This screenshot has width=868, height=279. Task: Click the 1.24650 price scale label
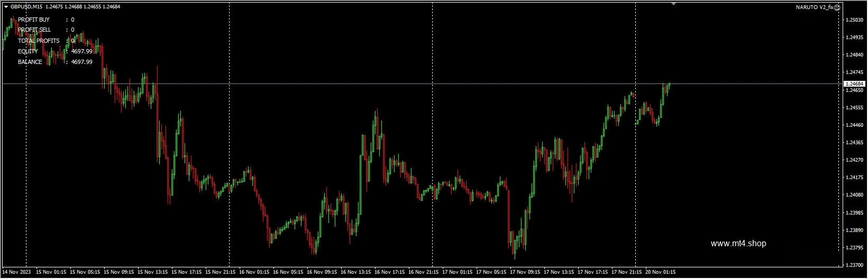(x=855, y=90)
